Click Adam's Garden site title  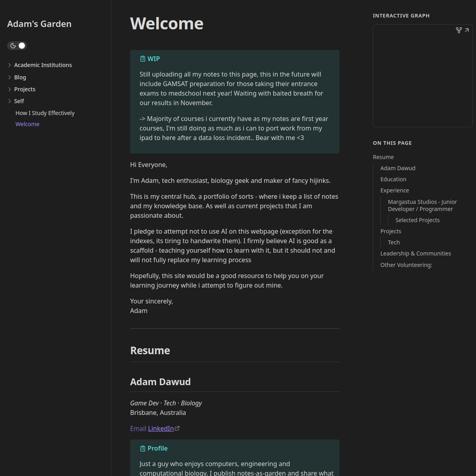pos(39,24)
